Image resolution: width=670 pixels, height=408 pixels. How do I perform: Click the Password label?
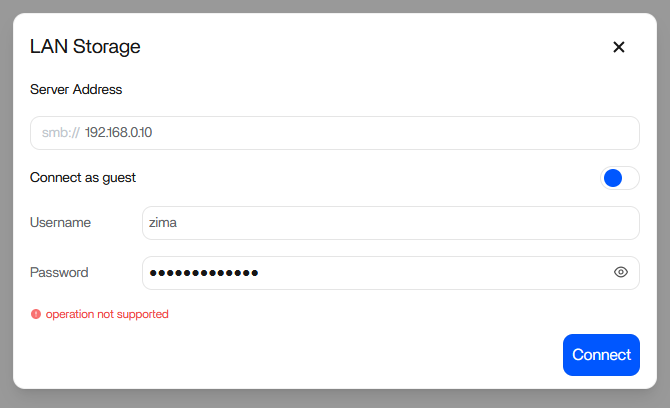point(59,272)
